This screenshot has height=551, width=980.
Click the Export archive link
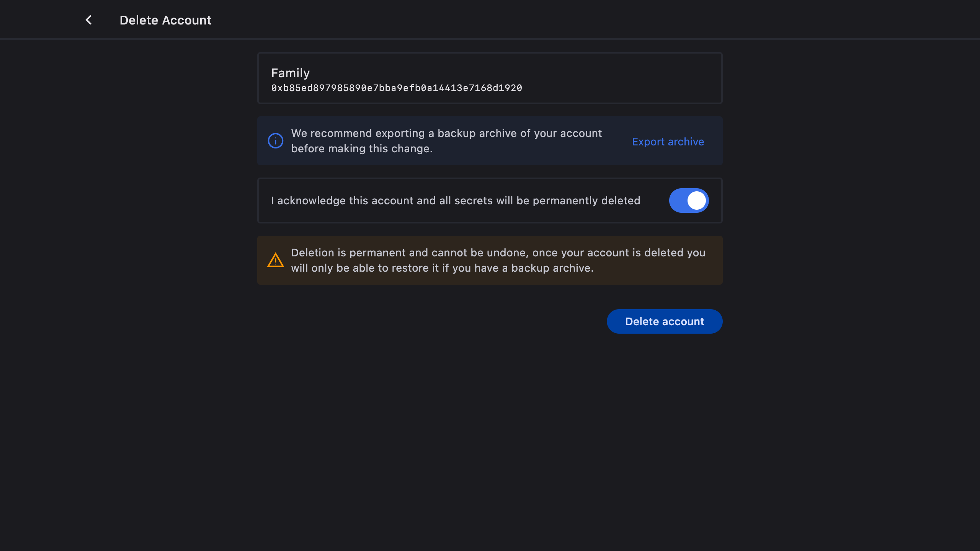(x=668, y=142)
